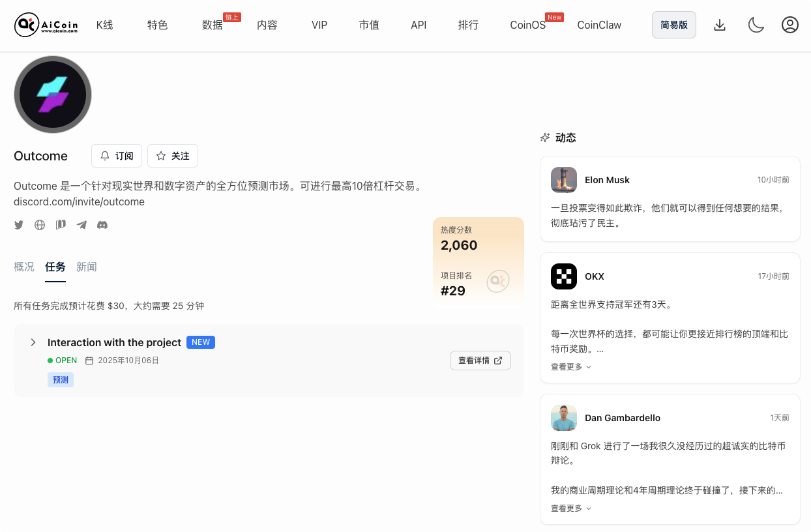Screen dimensions: 811x532
Task: Click the NEW badge on the task
Action: pos(201,342)
